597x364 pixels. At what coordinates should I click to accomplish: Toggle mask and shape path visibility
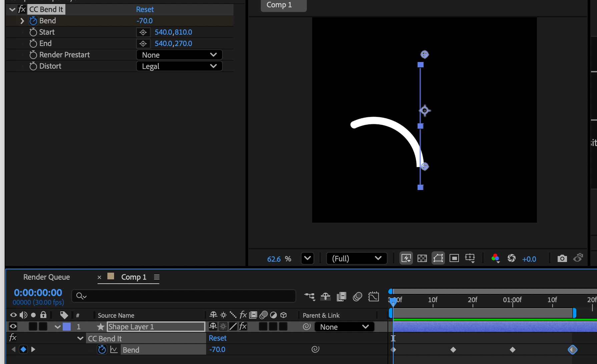point(438,258)
